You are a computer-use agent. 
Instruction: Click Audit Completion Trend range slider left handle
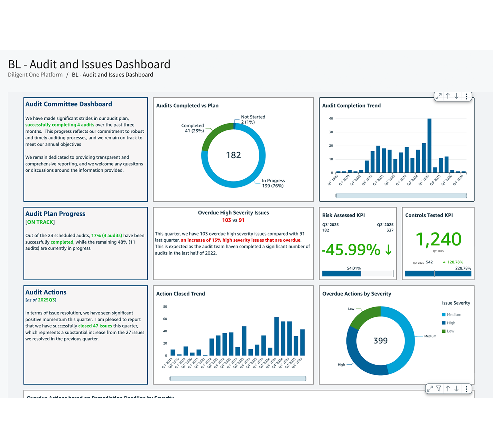(336, 196)
